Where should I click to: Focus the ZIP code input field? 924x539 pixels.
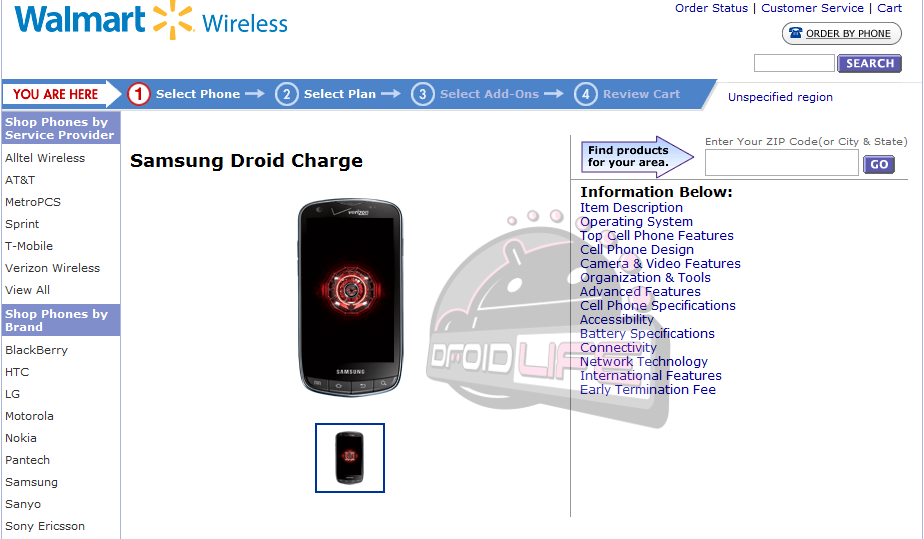tap(781, 163)
